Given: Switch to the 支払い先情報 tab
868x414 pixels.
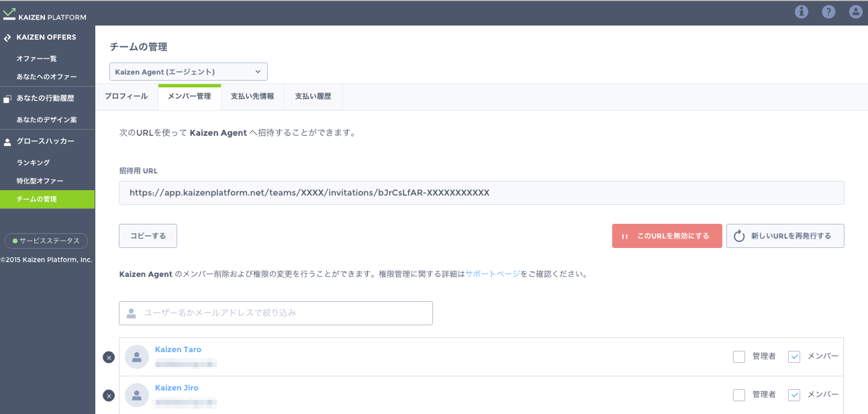Looking at the screenshot, I should coord(252,97).
